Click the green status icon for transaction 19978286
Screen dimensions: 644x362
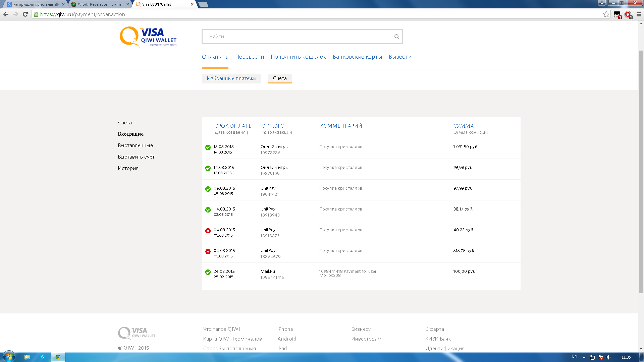tap(208, 147)
